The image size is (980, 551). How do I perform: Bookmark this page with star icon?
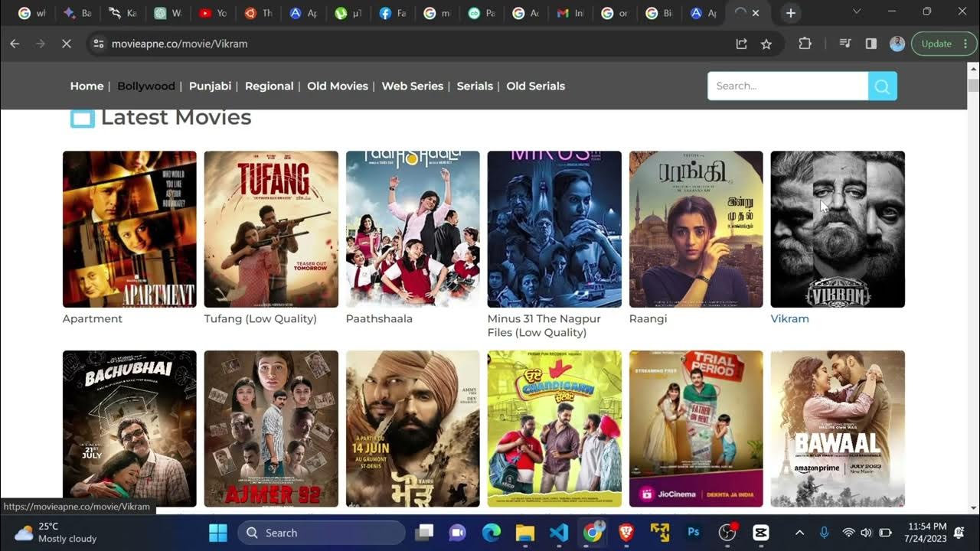point(766,44)
